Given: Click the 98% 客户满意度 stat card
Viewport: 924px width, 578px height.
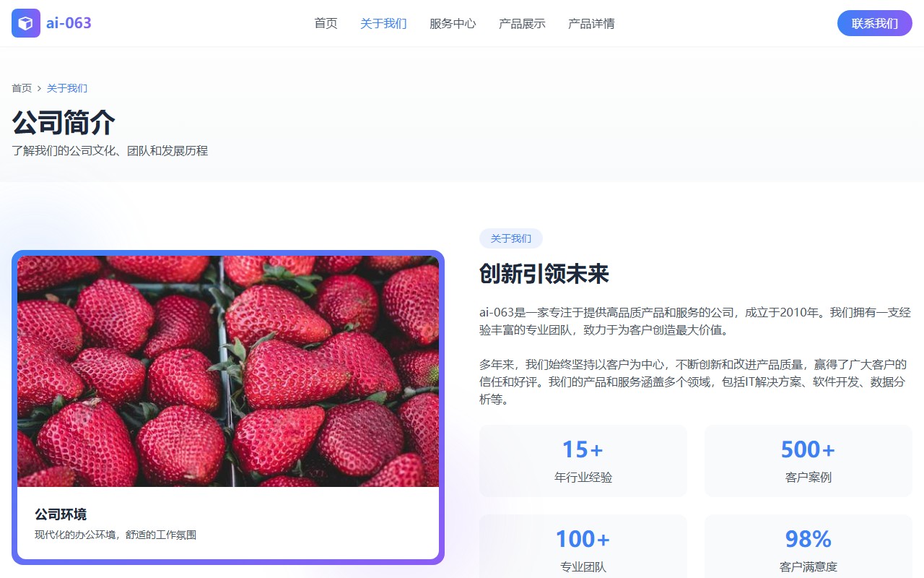Looking at the screenshot, I should click(808, 548).
